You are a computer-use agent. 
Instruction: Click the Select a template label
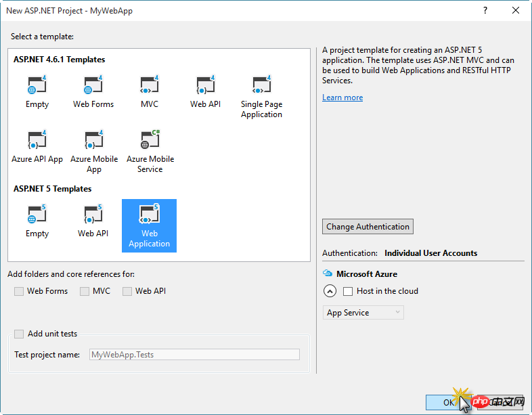click(x=42, y=37)
